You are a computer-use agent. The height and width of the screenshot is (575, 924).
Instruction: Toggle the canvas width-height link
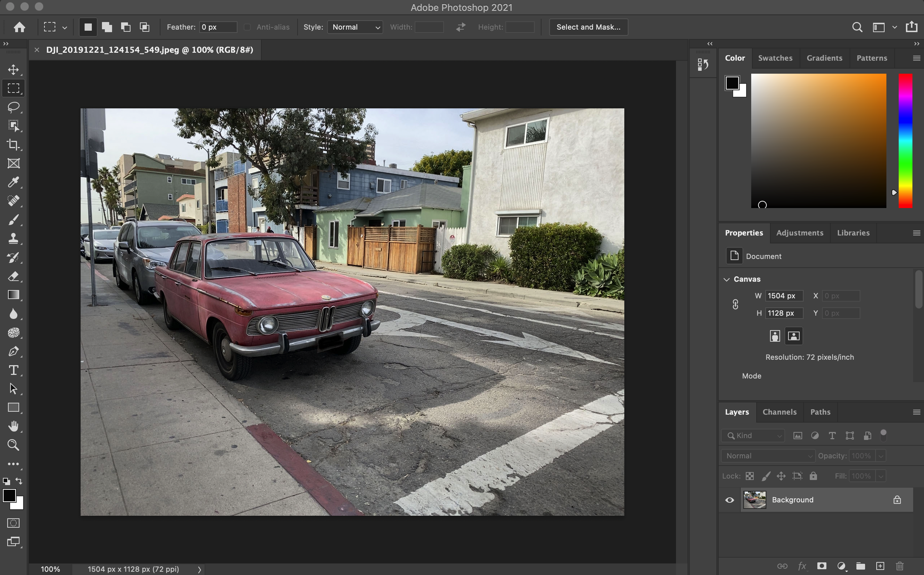tap(735, 304)
